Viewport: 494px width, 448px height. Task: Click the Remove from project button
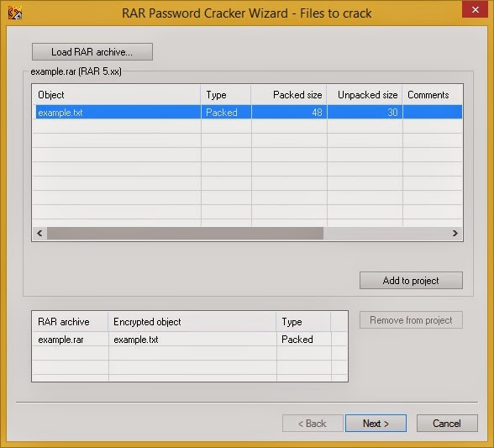pyautogui.click(x=411, y=320)
